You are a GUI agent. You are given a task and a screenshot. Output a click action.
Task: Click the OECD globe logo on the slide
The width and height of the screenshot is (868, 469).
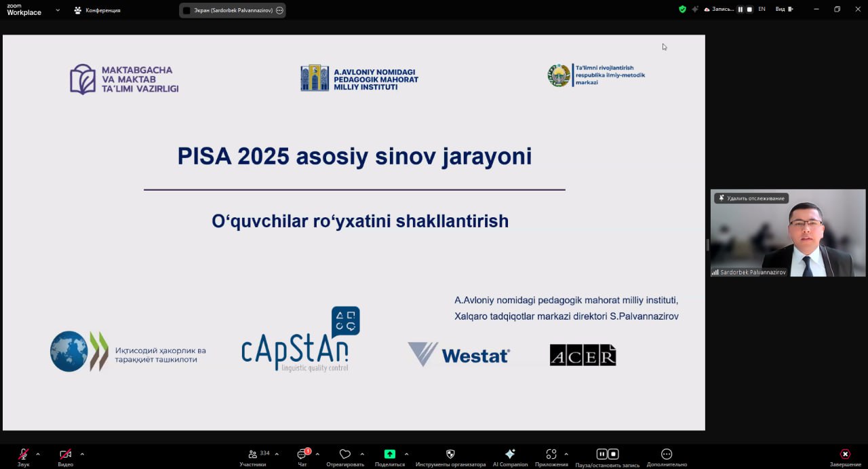pos(69,351)
